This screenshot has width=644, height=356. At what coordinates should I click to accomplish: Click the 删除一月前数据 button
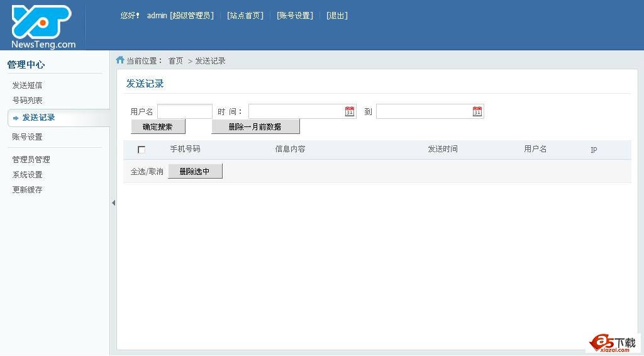click(255, 126)
